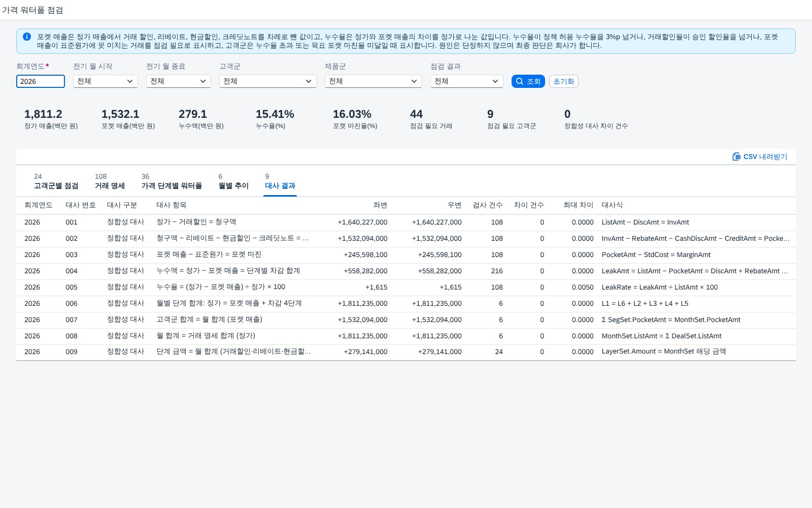
Task: Switch to the 고객군별 점검 tab
Action: (x=56, y=181)
